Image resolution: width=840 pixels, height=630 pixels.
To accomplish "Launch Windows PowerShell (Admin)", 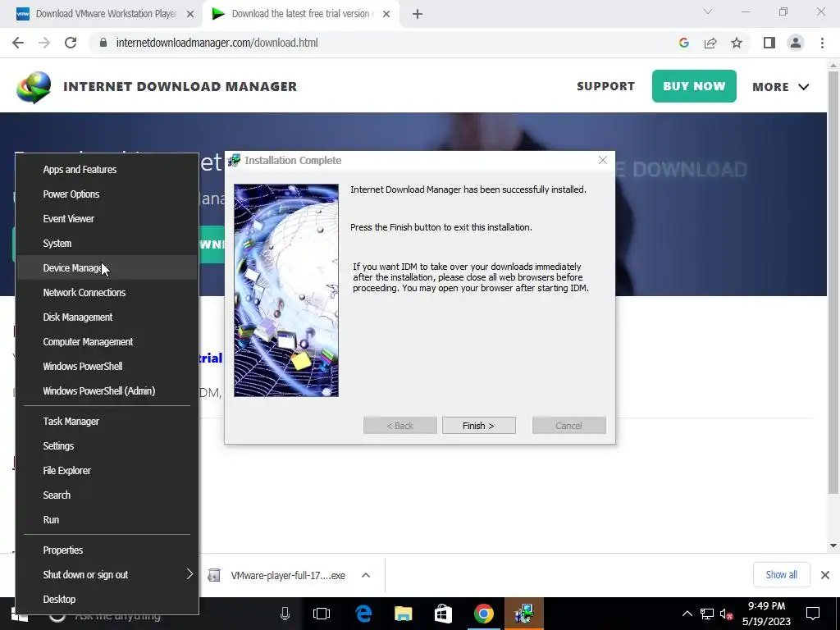I will [107, 391].
